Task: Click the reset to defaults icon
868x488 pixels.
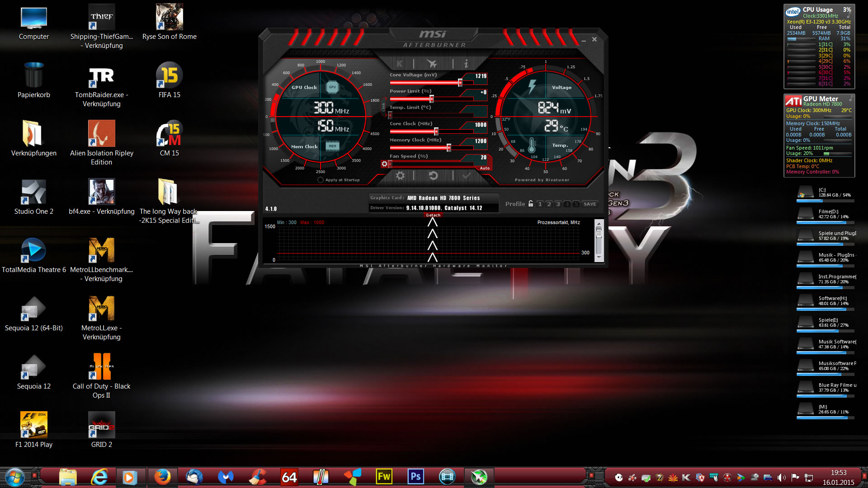Action: 433,176
